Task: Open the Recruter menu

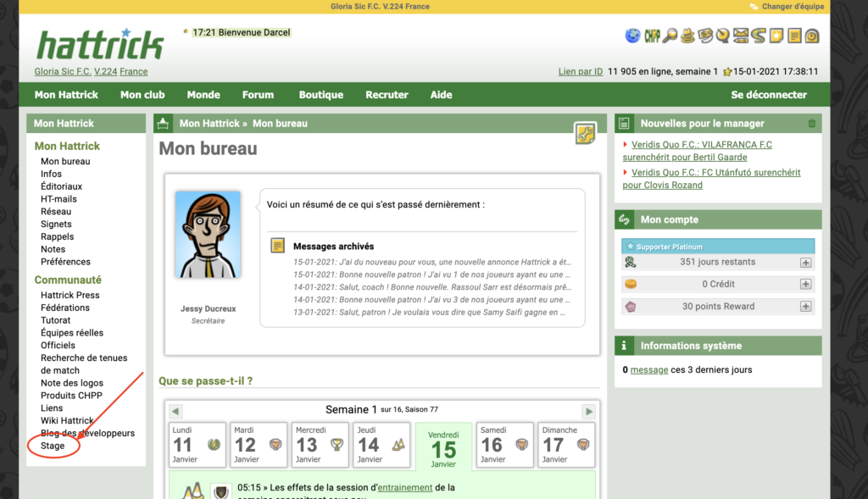Action: point(387,95)
